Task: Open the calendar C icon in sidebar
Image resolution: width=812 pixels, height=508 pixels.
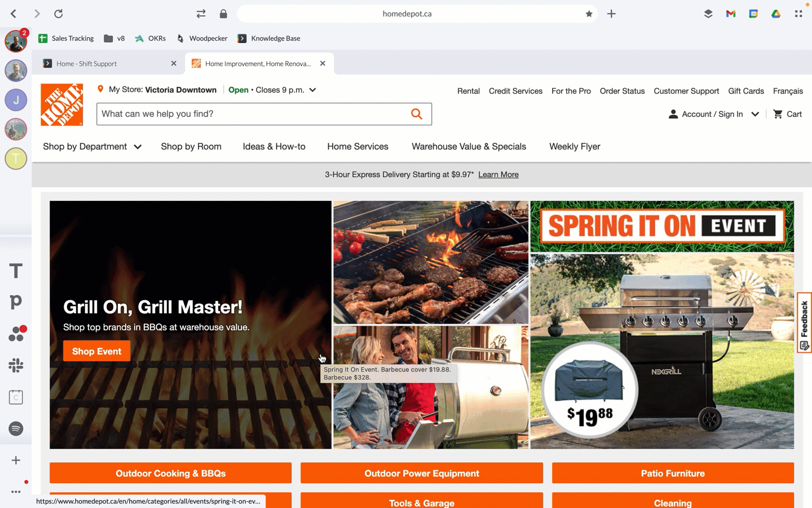Action: pyautogui.click(x=16, y=397)
